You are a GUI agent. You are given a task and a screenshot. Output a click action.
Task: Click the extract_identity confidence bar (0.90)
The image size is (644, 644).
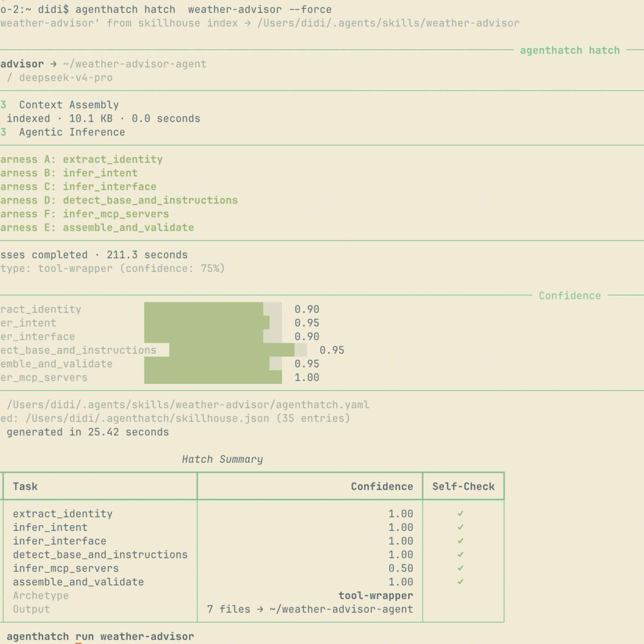coord(213,309)
